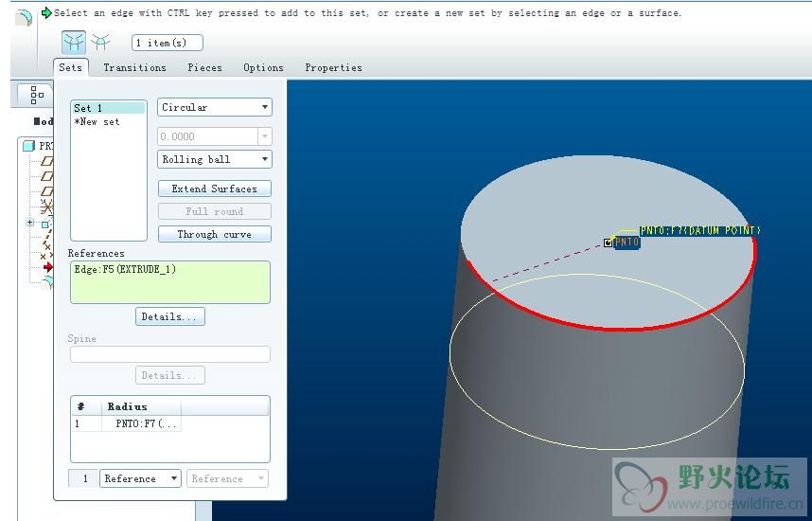Select the PNT0 datum point in viewport
The image size is (812, 521).
608,243
